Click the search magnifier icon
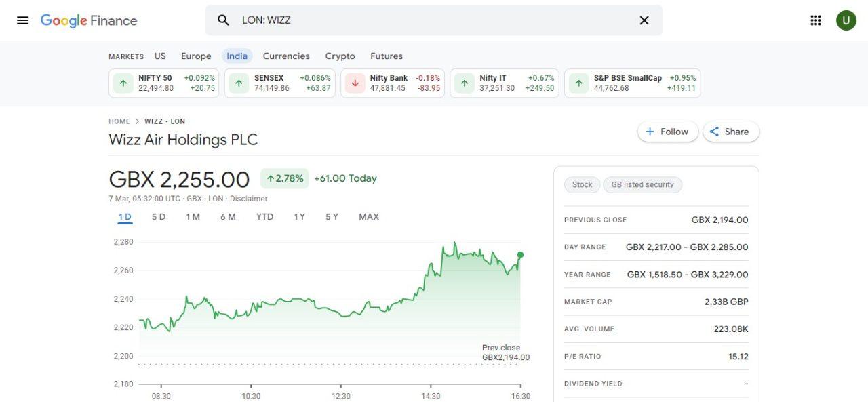Image resolution: width=868 pixels, height=402 pixels. pyautogui.click(x=223, y=20)
